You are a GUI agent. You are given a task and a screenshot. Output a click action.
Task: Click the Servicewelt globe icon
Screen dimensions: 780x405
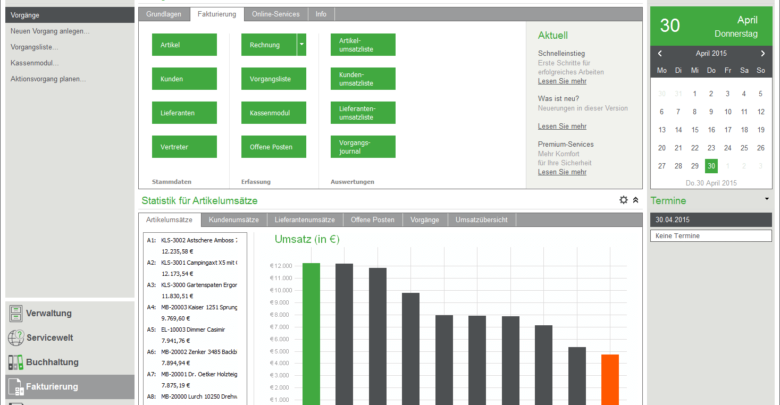(15, 338)
